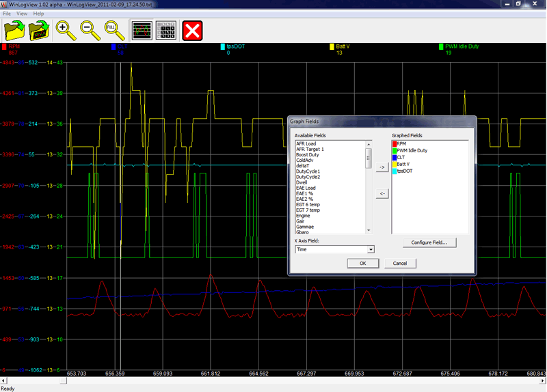Click the second folder icon with graph
Screen dimensions: 547x392
coord(40,31)
